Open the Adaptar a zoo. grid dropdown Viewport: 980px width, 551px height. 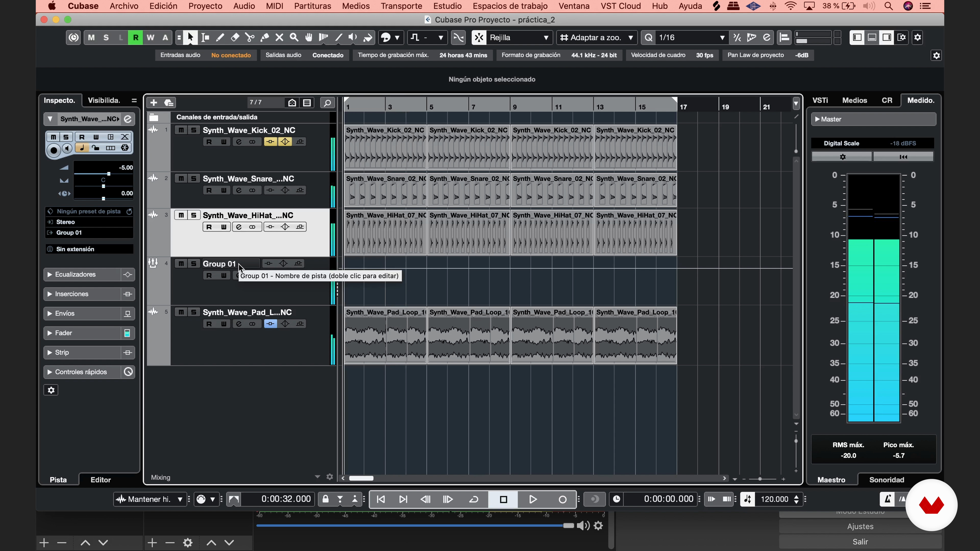coord(596,37)
